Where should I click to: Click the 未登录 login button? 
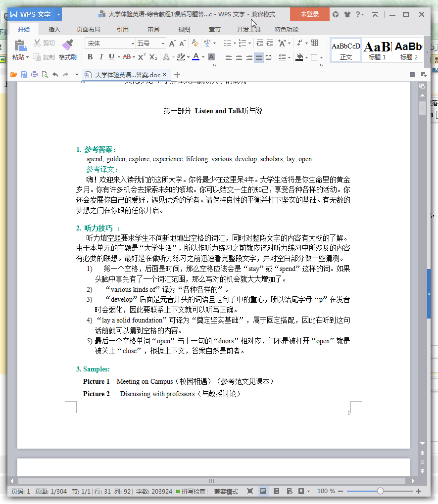tap(310, 14)
